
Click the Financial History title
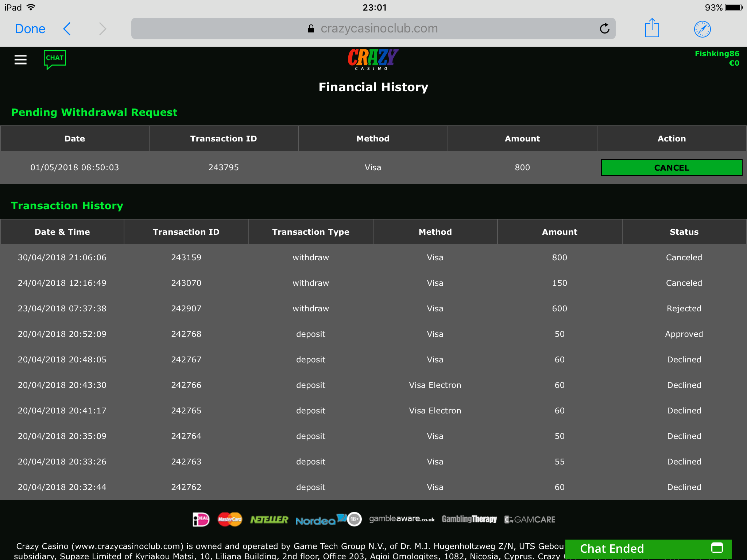point(373,87)
